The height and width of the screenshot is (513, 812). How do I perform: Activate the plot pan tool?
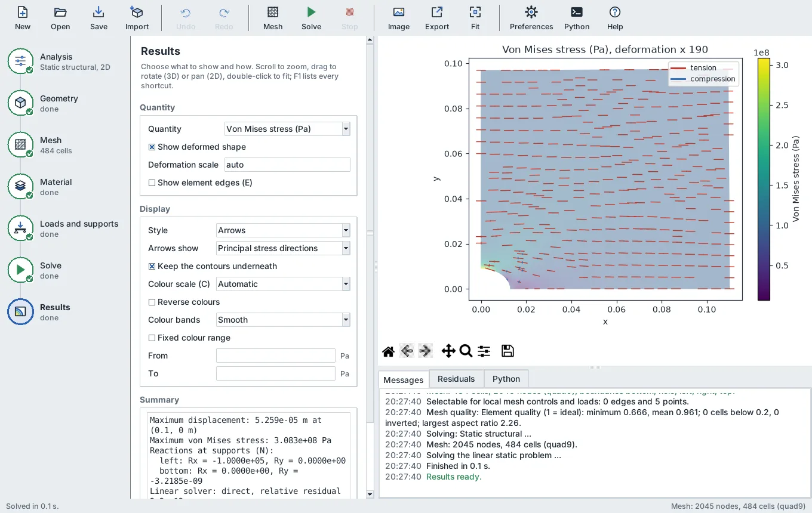448,351
